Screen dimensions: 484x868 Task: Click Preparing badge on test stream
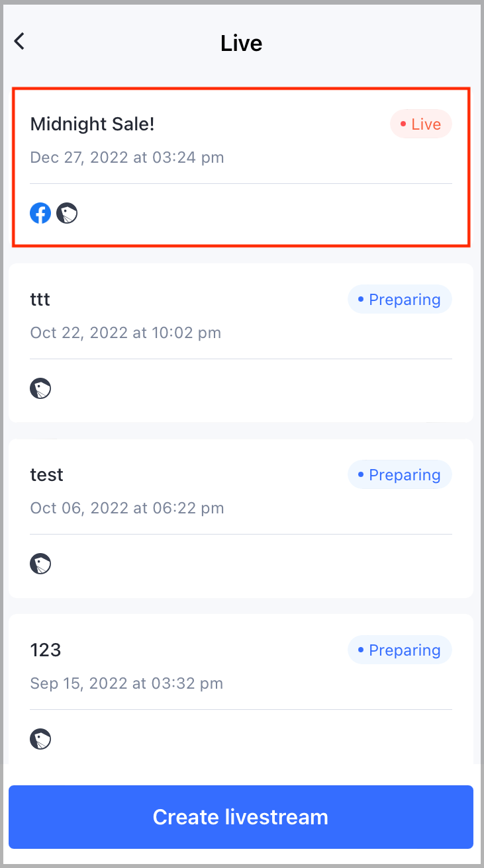(x=400, y=475)
